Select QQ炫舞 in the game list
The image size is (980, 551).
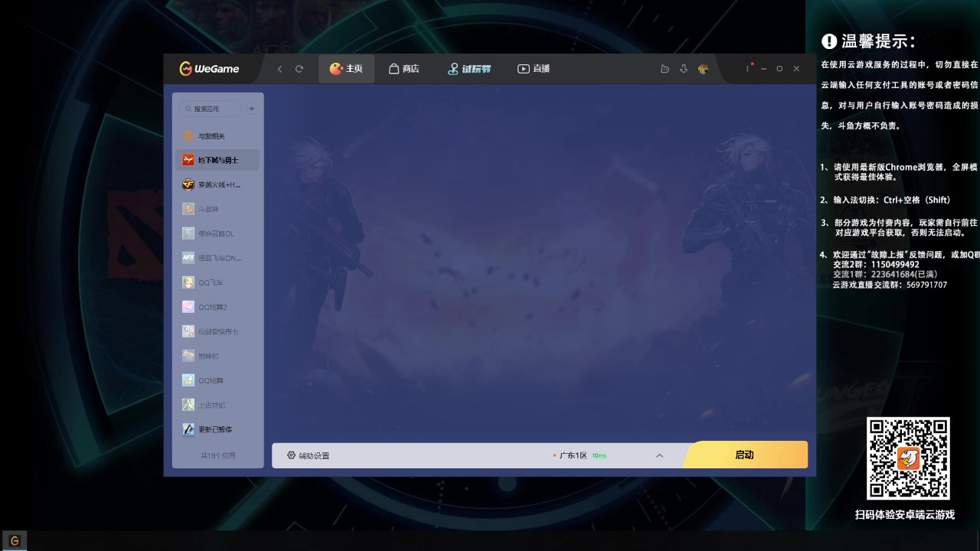217,380
